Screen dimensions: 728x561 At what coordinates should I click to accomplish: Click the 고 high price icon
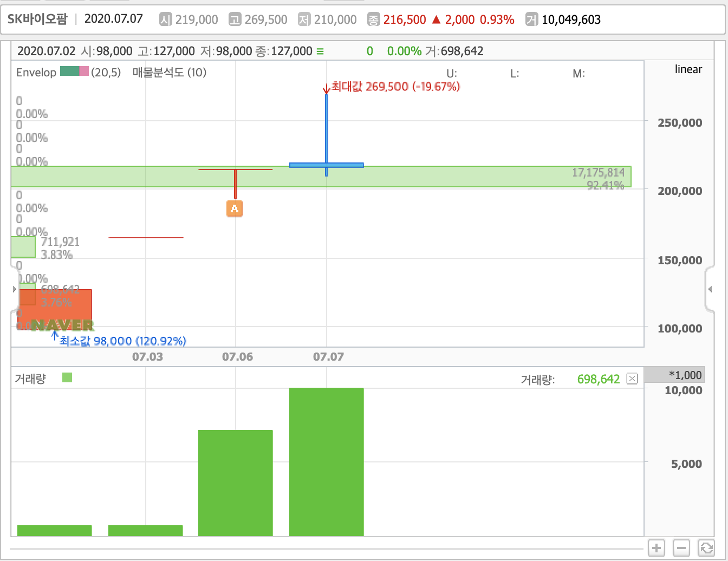[235, 19]
